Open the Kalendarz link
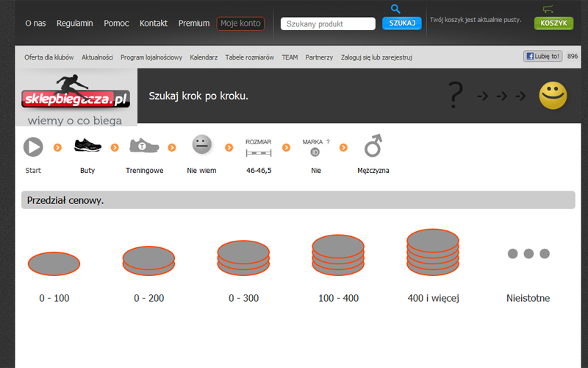 (204, 57)
